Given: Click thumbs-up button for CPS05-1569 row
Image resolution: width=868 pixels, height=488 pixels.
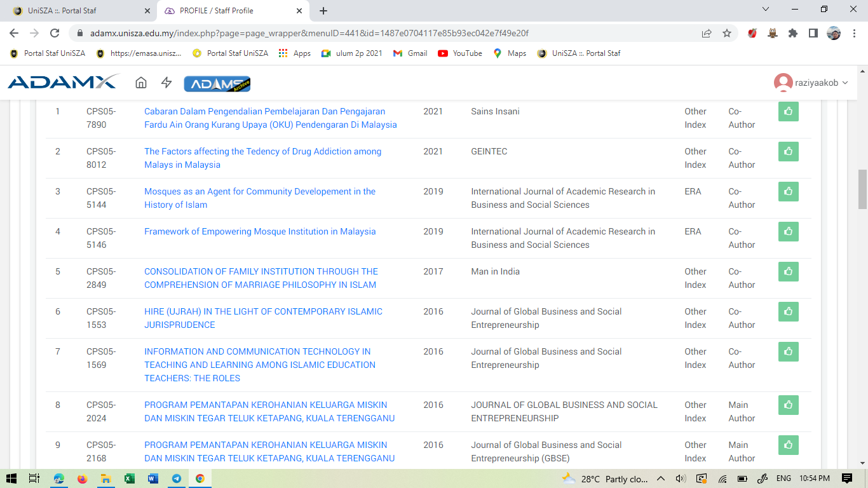Looking at the screenshot, I should 789,351.
